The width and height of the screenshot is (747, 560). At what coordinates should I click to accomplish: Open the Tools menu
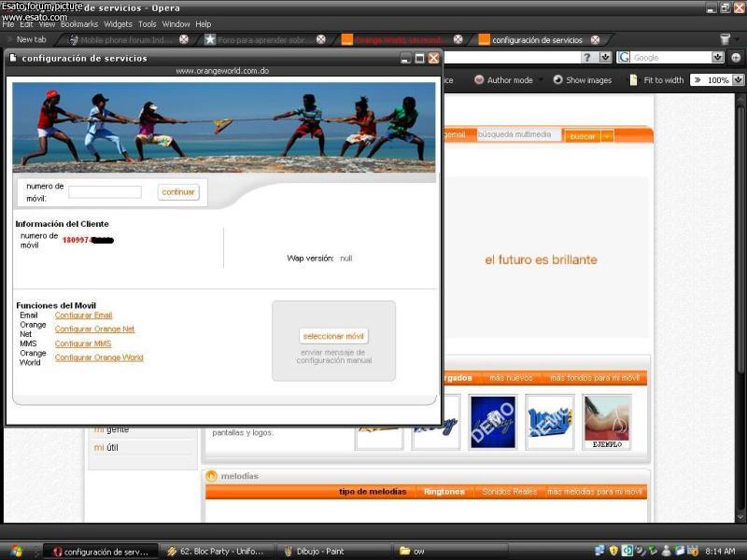[x=148, y=24]
